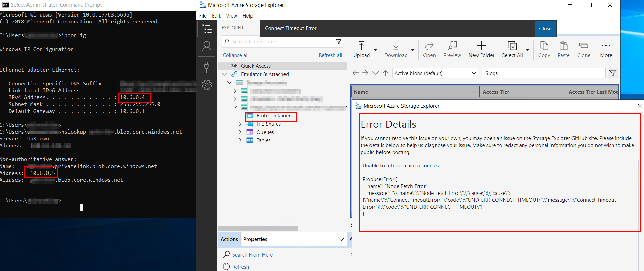
Task: Click the 10.6.0.4 IPv4 address text
Action: pos(132,97)
